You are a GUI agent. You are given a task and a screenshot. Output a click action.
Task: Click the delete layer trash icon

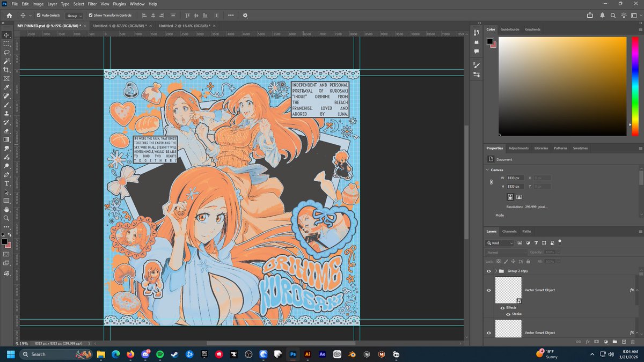point(633,342)
